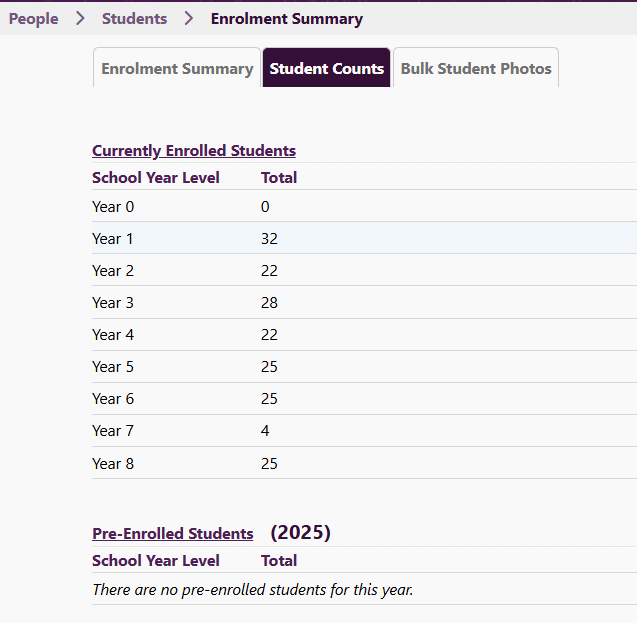This screenshot has width=637, height=623.
Task: Click Year 7's total of 4
Action: 265,431
